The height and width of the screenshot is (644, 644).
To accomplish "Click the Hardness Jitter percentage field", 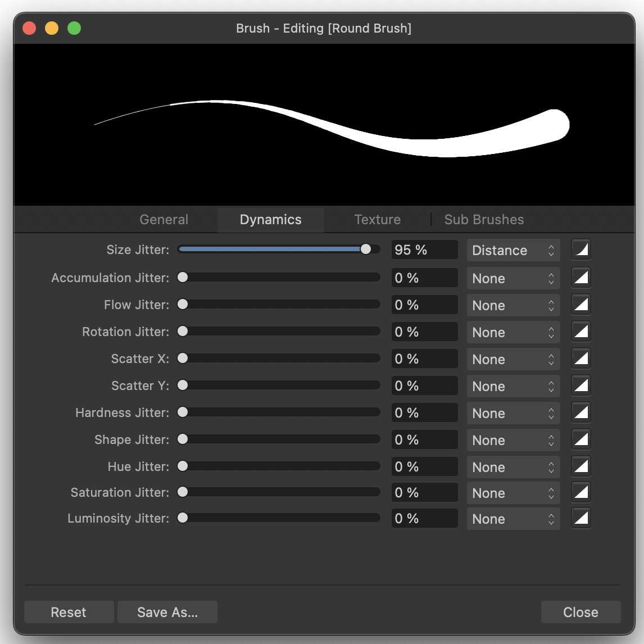I will pyautogui.click(x=425, y=413).
